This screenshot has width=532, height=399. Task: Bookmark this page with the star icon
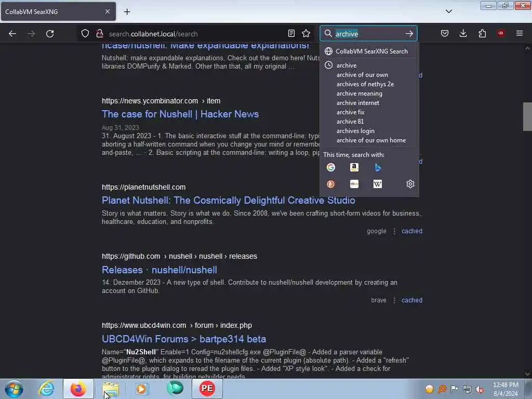click(x=306, y=34)
